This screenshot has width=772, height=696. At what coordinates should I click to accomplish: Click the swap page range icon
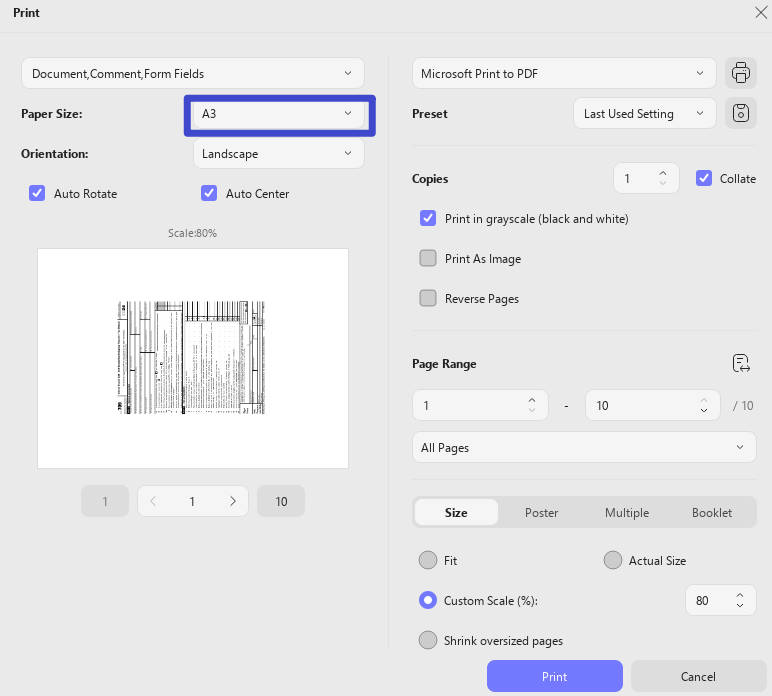click(x=740, y=363)
